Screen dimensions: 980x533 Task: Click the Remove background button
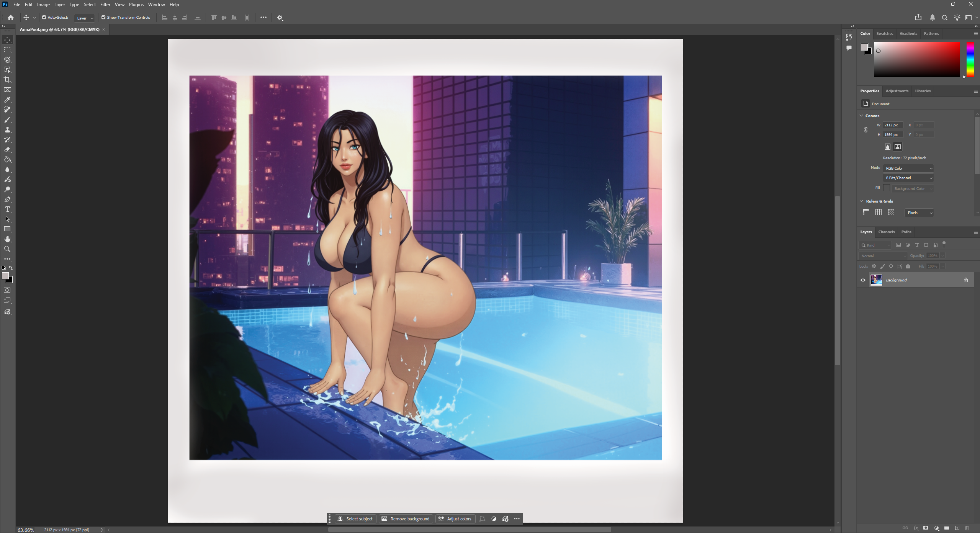pos(406,519)
